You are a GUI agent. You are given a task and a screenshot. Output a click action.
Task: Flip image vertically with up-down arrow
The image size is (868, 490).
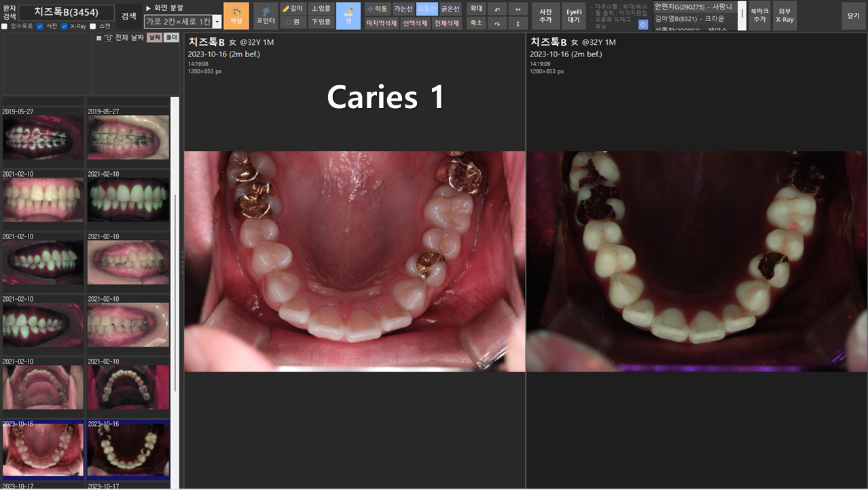click(518, 22)
